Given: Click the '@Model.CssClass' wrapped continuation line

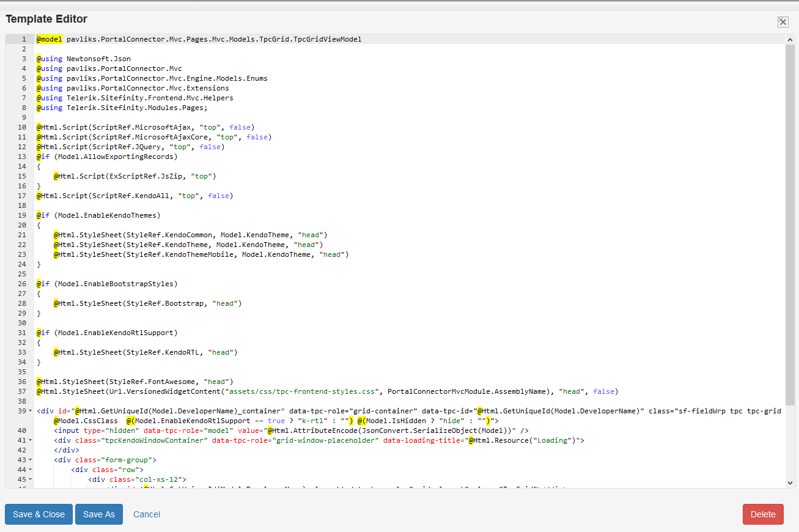Looking at the screenshot, I should coord(276,421).
